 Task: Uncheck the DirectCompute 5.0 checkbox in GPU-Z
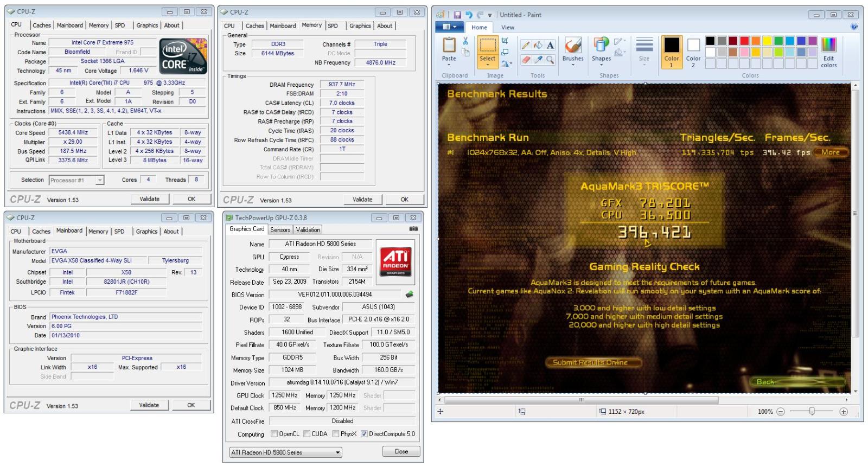(x=364, y=434)
